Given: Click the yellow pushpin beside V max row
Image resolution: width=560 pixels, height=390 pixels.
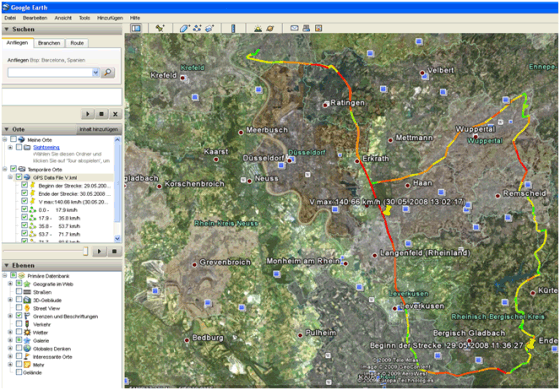Looking at the screenshot, I should coord(32,202).
